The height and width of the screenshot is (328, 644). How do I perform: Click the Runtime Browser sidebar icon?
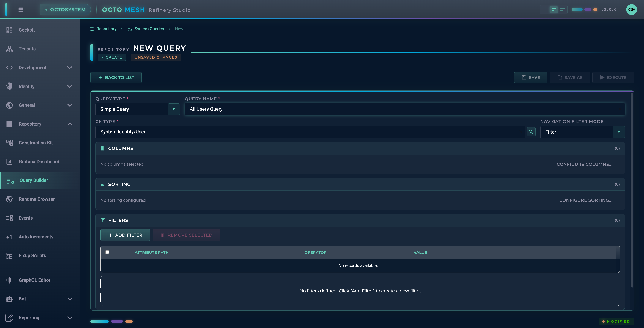pyautogui.click(x=10, y=199)
